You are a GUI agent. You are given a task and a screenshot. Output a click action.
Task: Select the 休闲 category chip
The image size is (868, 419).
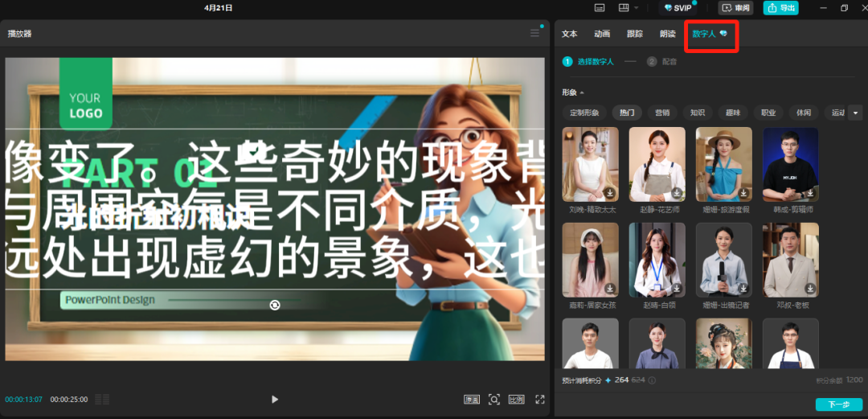click(x=804, y=113)
